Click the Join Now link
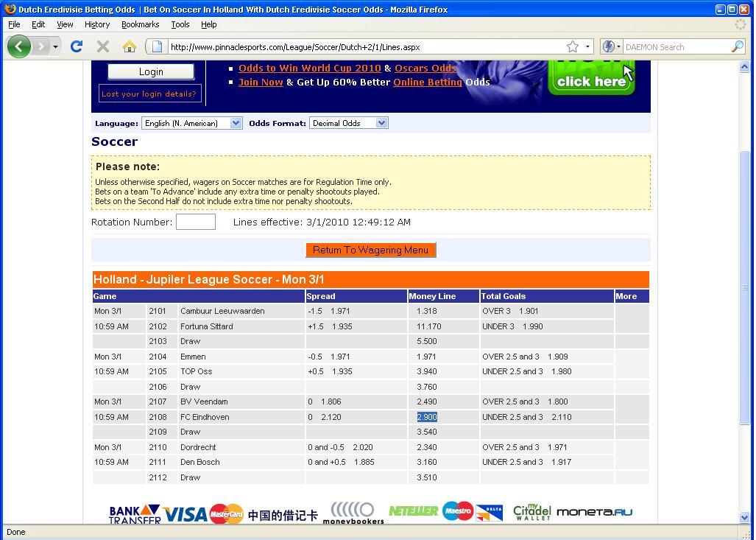Viewport: 756px width, 540px height. pyautogui.click(x=261, y=82)
